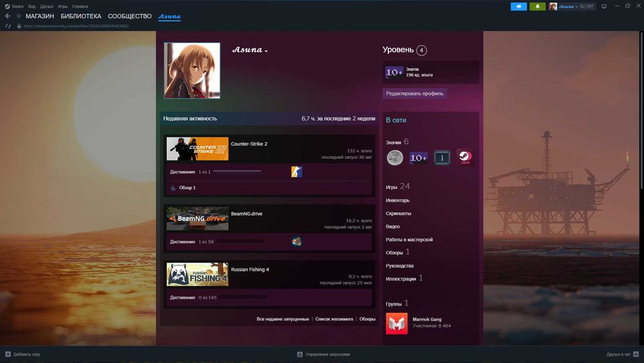Open the Обзоры link under recent games
This screenshot has width=644, height=363.
coord(367,319)
